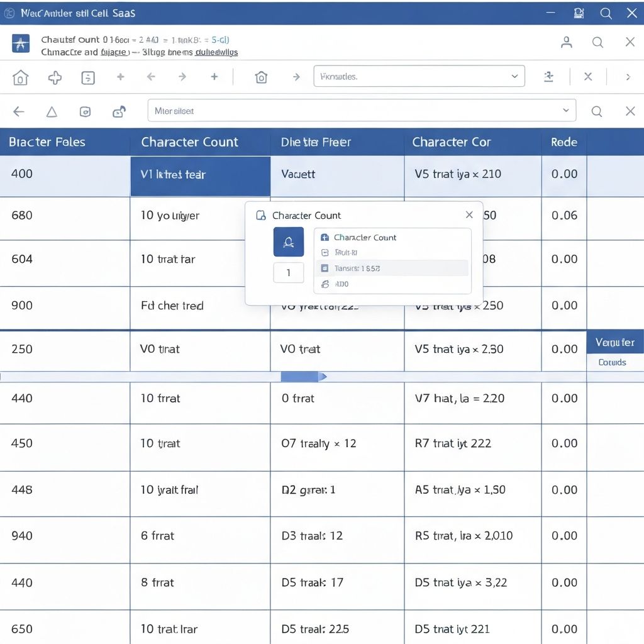
Task: Click the right chevron at the toolbar end
Action: 627,77
